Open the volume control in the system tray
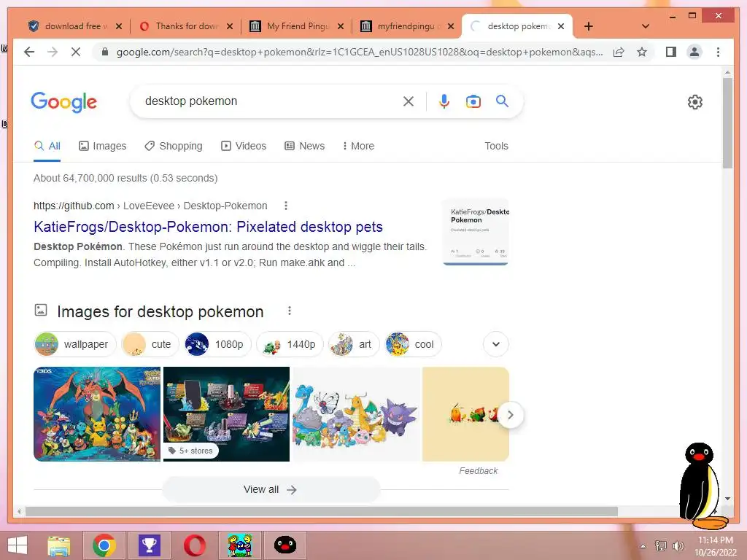747x560 pixels. point(678,546)
